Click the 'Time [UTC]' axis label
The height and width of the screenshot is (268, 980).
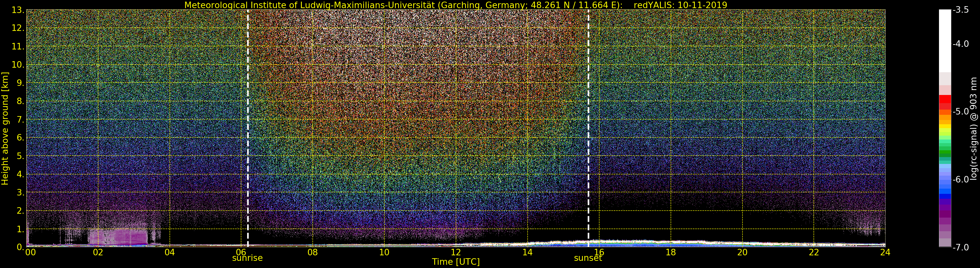[x=455, y=262]
